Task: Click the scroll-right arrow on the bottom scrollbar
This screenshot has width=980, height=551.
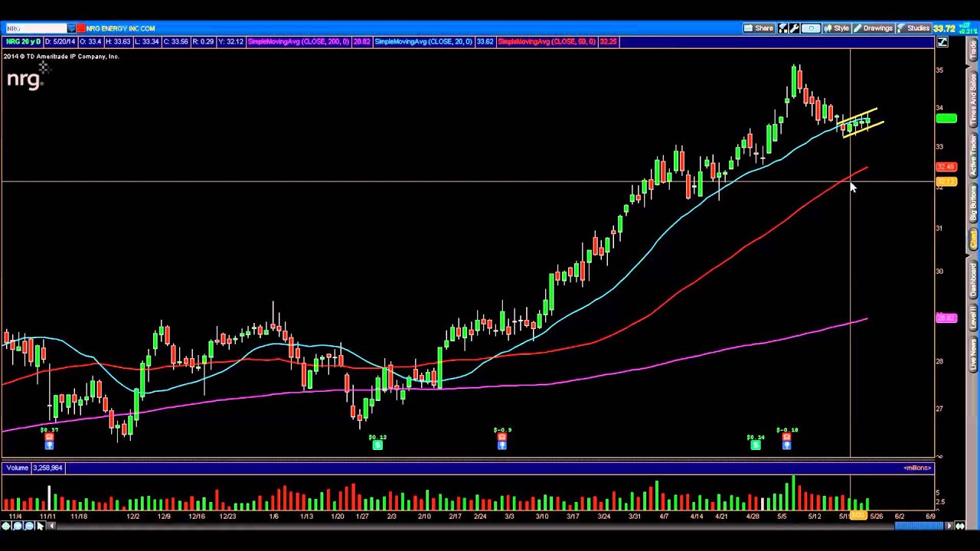Action: click(x=949, y=526)
